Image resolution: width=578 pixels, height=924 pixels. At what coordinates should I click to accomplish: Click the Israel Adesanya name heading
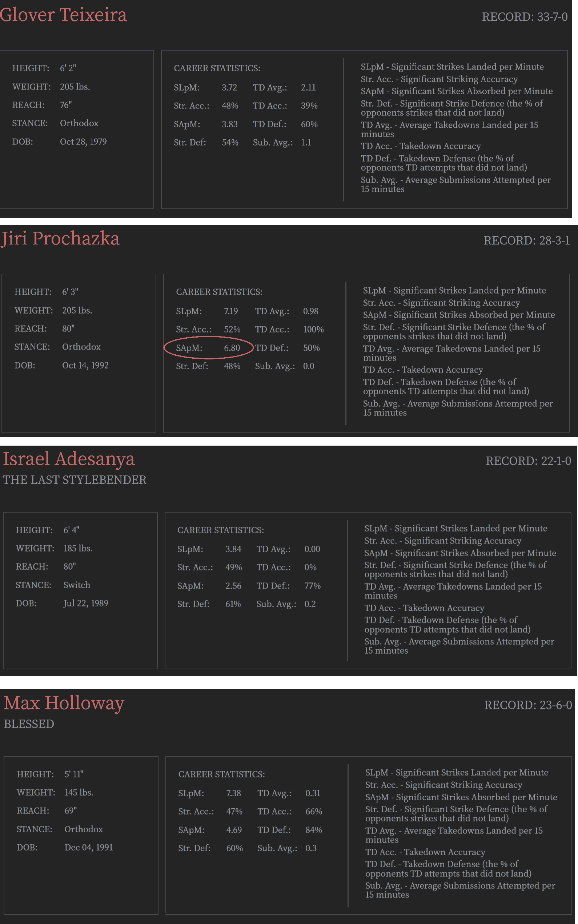pos(69,459)
